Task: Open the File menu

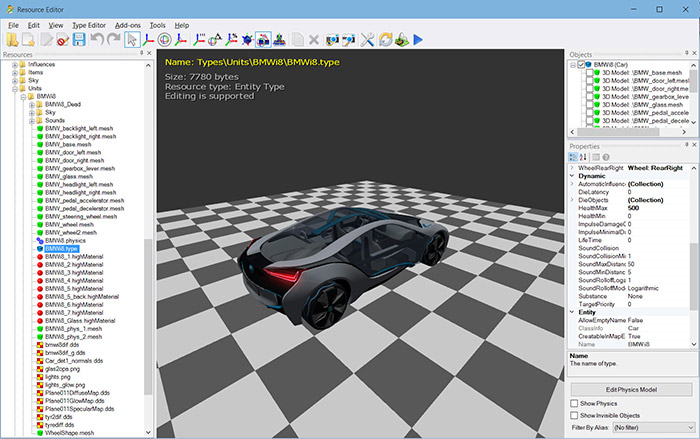Action: tap(13, 25)
